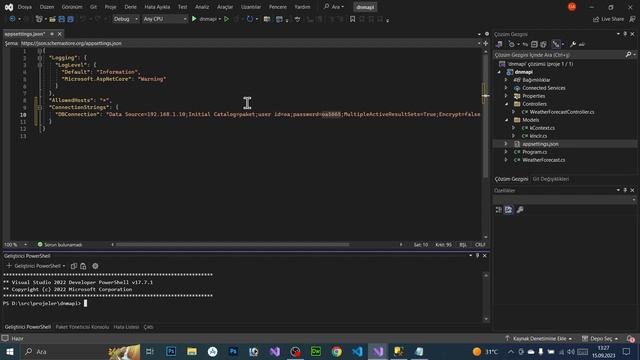This screenshot has width=640, height=360.
Task: Click the Ara search button in title bar
Action: tap(334, 7)
